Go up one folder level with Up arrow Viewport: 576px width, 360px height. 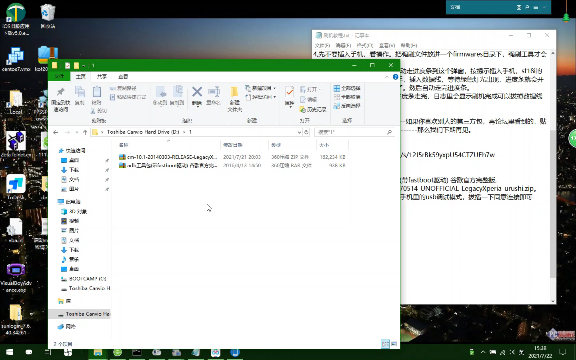[x=85, y=132]
